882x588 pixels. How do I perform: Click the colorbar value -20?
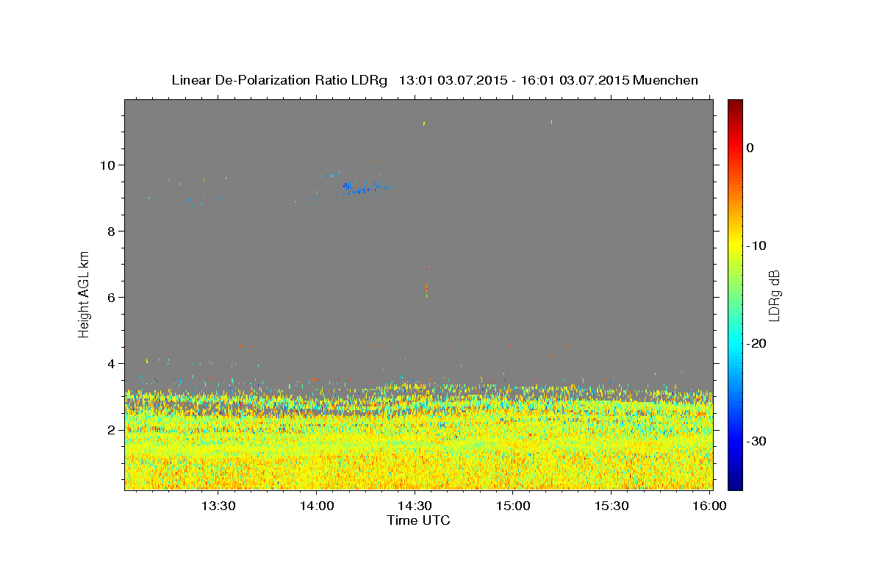click(756, 343)
